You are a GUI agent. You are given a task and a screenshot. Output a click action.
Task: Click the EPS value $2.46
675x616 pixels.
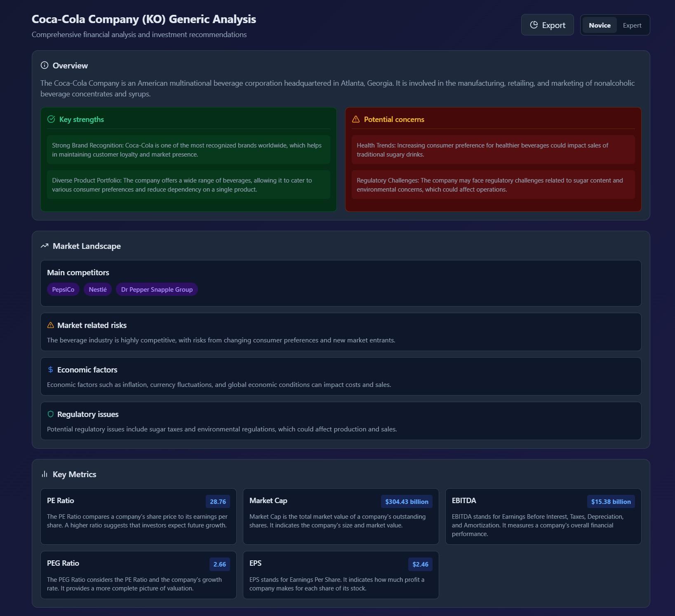click(x=420, y=564)
